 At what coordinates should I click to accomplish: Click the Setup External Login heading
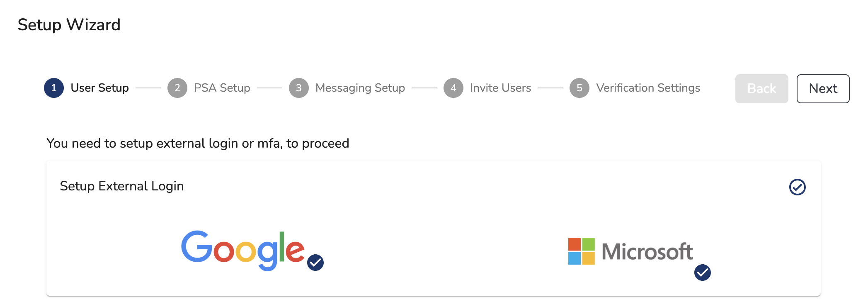(x=122, y=186)
